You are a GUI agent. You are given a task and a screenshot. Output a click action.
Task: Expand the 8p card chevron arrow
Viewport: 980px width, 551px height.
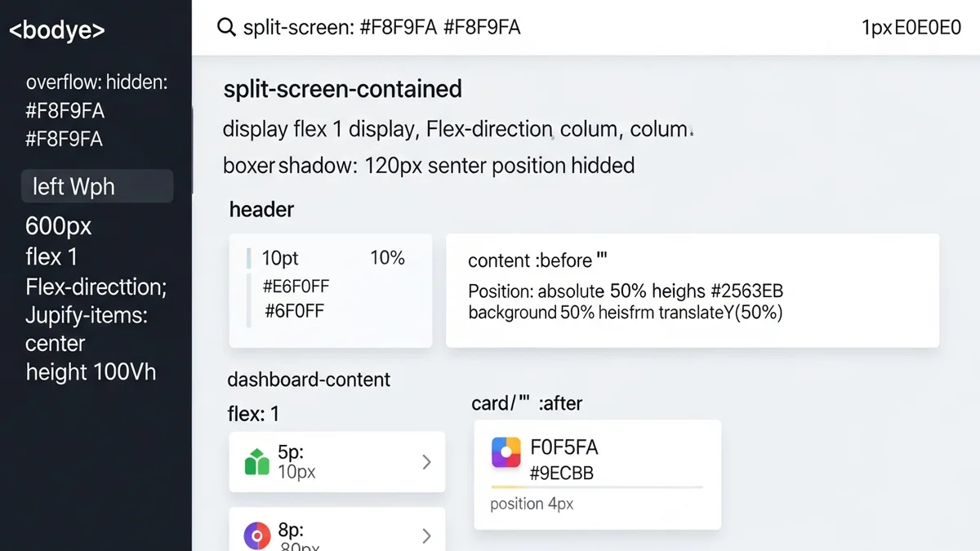(426, 535)
